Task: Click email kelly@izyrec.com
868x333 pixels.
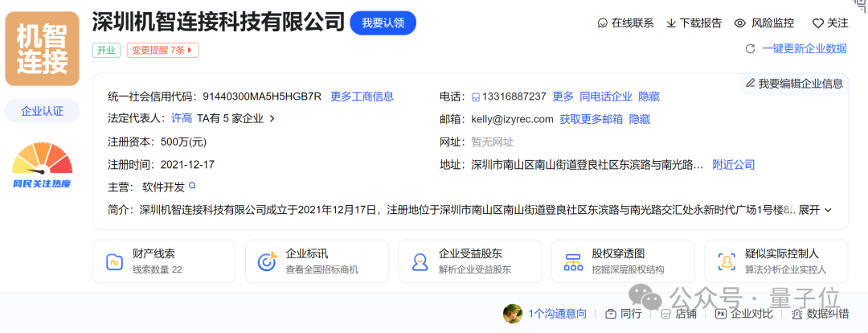Action: (x=512, y=119)
